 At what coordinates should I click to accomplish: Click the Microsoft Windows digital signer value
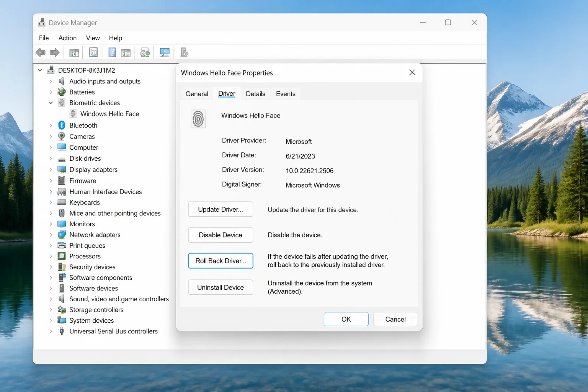[313, 185]
